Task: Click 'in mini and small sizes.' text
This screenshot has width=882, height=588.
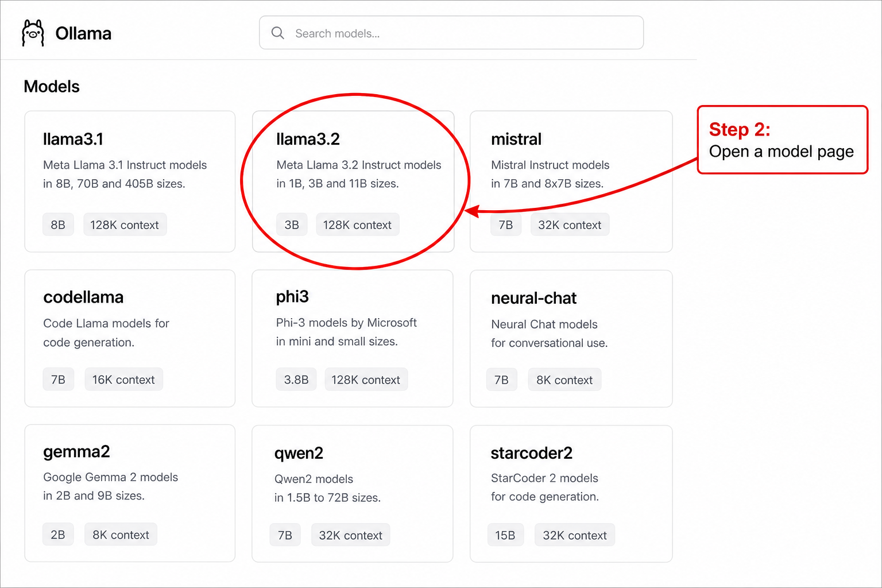Action: click(x=337, y=342)
